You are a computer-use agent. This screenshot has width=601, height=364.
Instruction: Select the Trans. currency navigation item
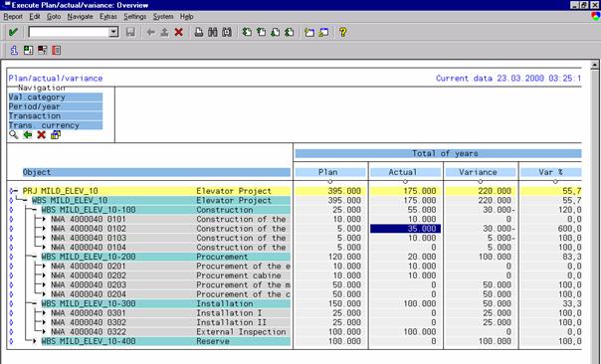[56, 125]
